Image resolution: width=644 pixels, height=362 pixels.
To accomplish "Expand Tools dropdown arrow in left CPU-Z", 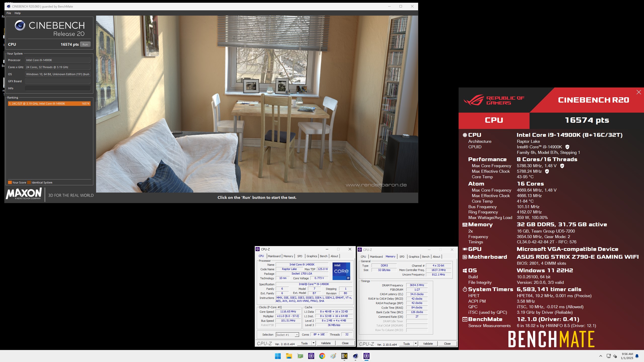I will [x=313, y=343].
